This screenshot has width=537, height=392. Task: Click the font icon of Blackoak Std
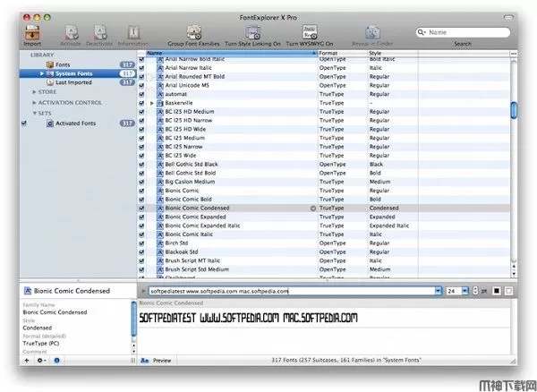[160, 252]
